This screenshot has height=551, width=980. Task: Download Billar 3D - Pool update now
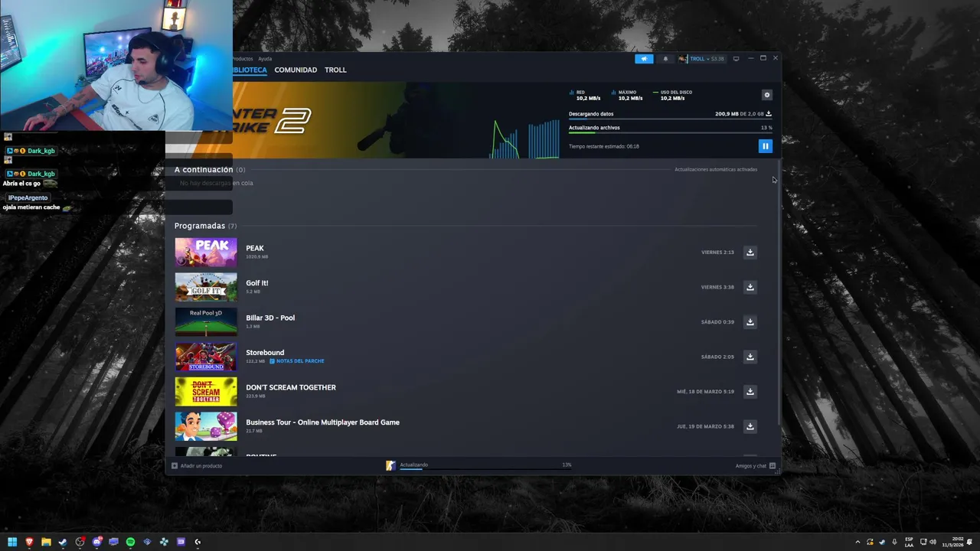click(750, 322)
